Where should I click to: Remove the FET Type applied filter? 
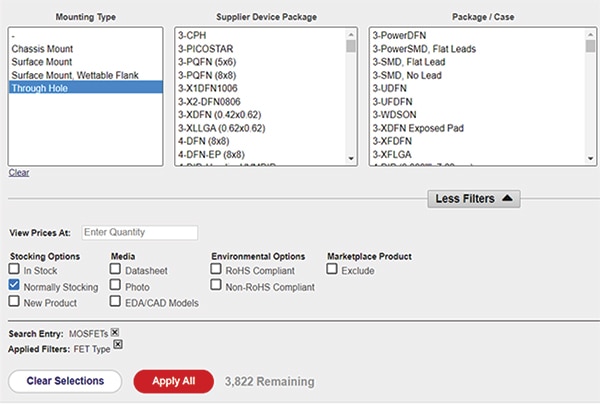coord(118,345)
